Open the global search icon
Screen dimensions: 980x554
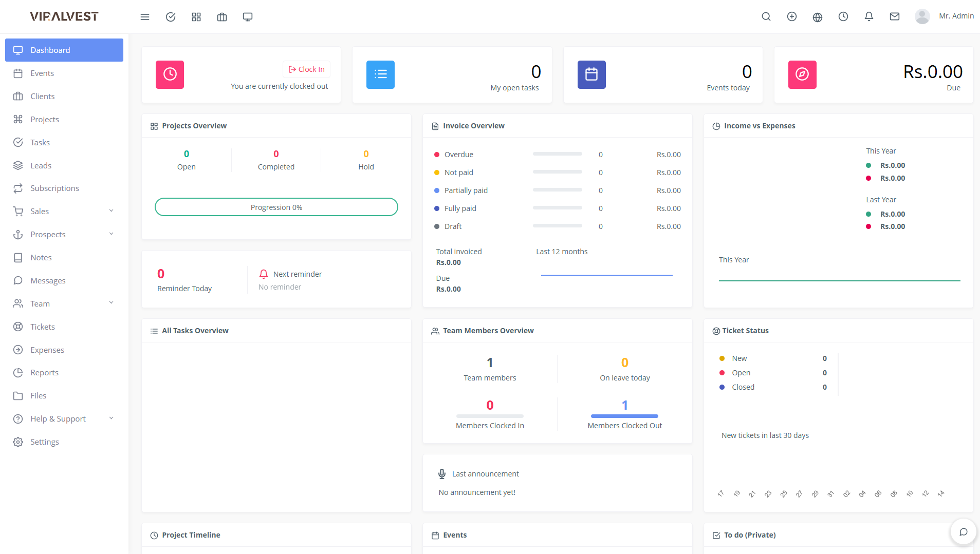tap(766, 16)
